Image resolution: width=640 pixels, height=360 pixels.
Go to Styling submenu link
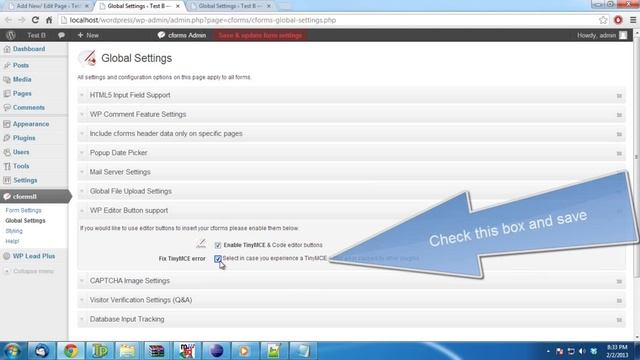(x=14, y=231)
